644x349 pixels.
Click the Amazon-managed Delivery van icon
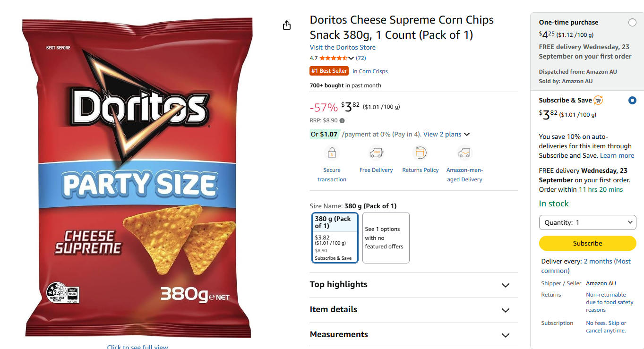(x=464, y=153)
